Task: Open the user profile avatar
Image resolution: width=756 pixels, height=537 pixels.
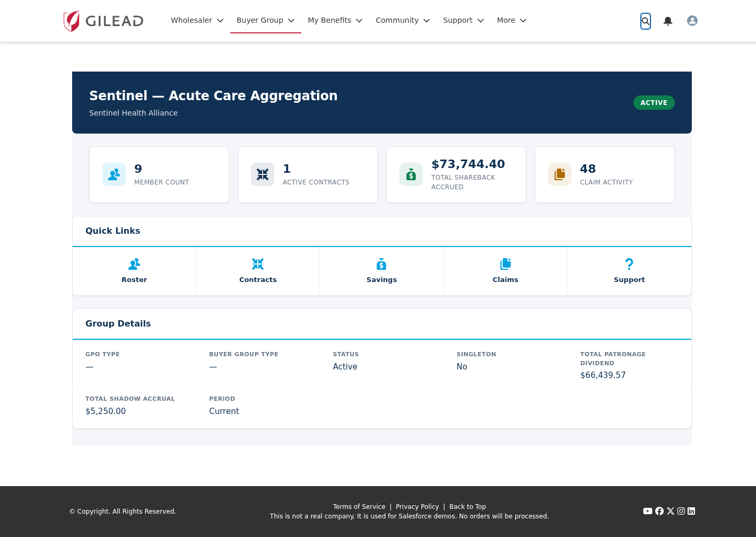Action: coord(692,21)
